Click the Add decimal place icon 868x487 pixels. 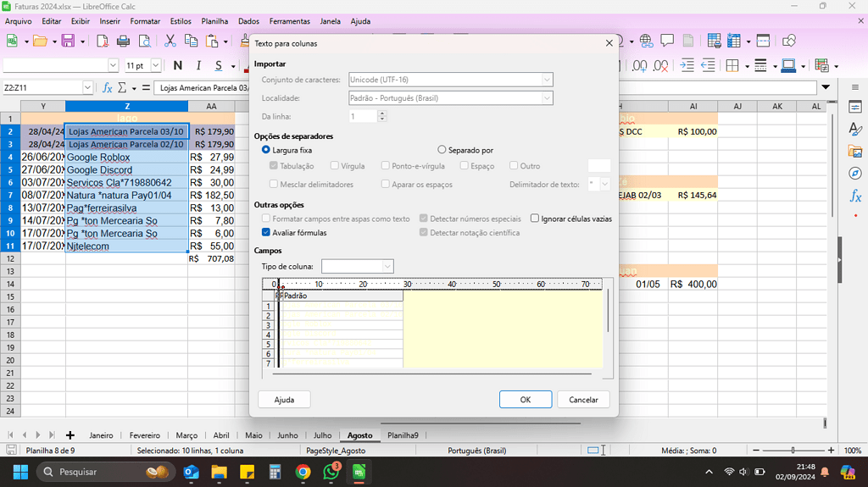[x=640, y=66]
